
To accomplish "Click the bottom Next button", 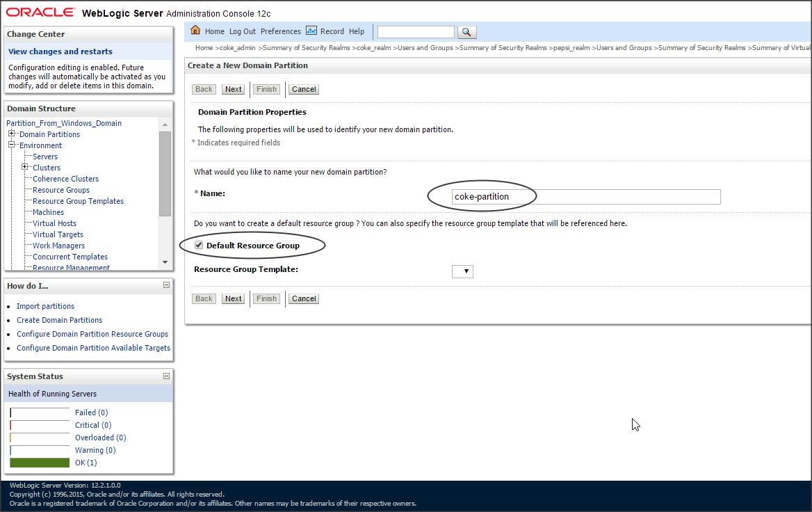I will click(234, 298).
